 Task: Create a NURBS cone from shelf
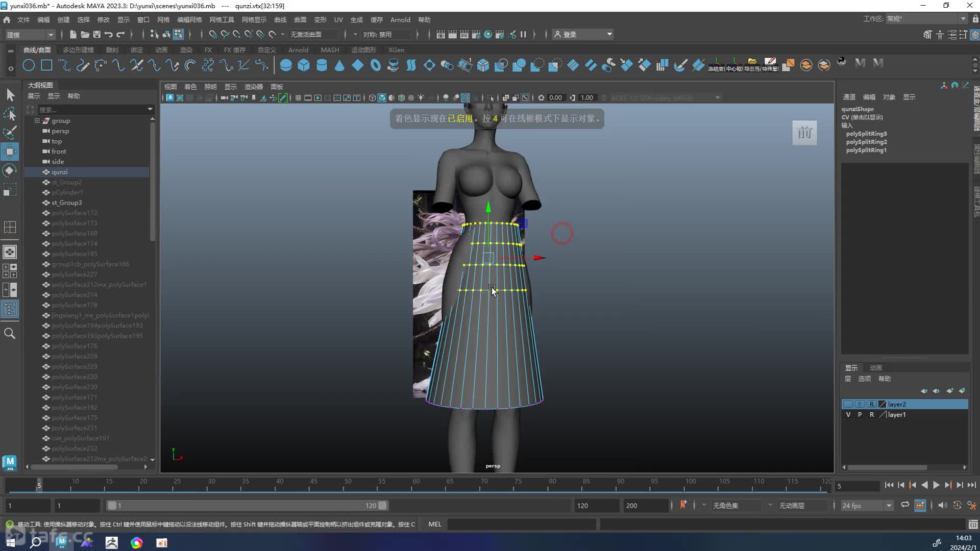[339, 65]
